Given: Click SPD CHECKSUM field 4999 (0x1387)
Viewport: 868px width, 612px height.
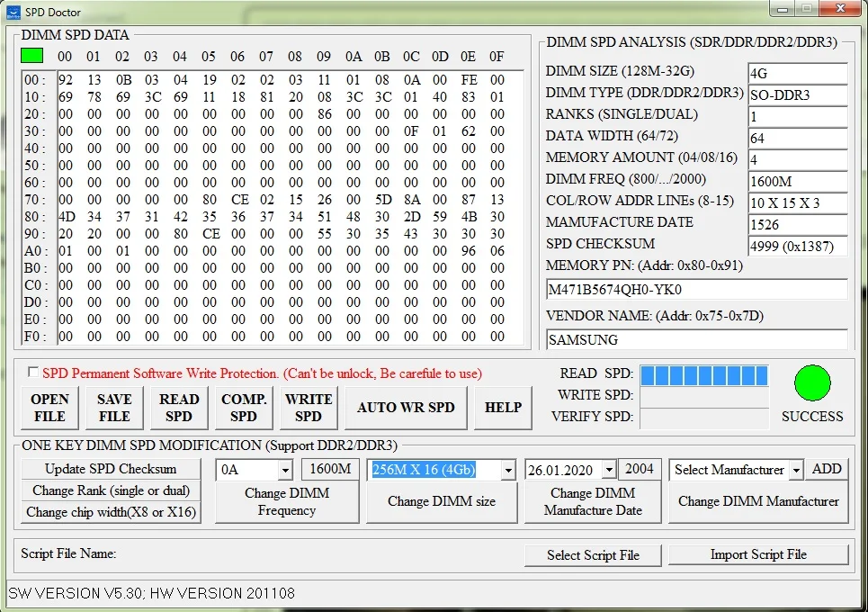Looking at the screenshot, I should (x=798, y=246).
